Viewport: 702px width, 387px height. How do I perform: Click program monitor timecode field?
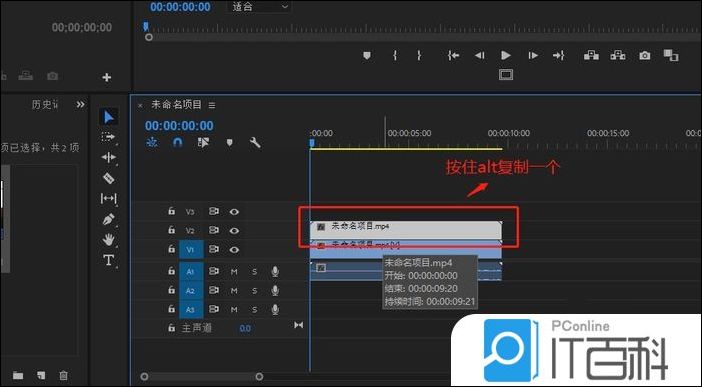coord(180,7)
